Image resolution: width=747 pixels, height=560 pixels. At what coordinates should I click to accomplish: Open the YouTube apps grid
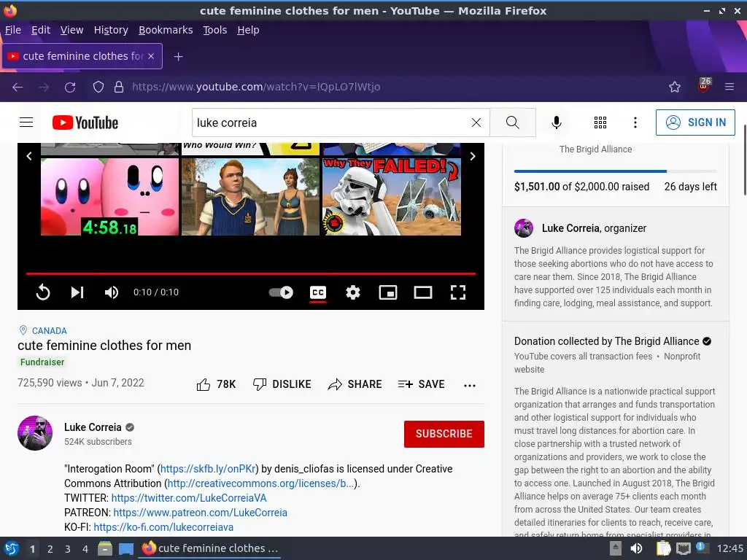[600, 122]
